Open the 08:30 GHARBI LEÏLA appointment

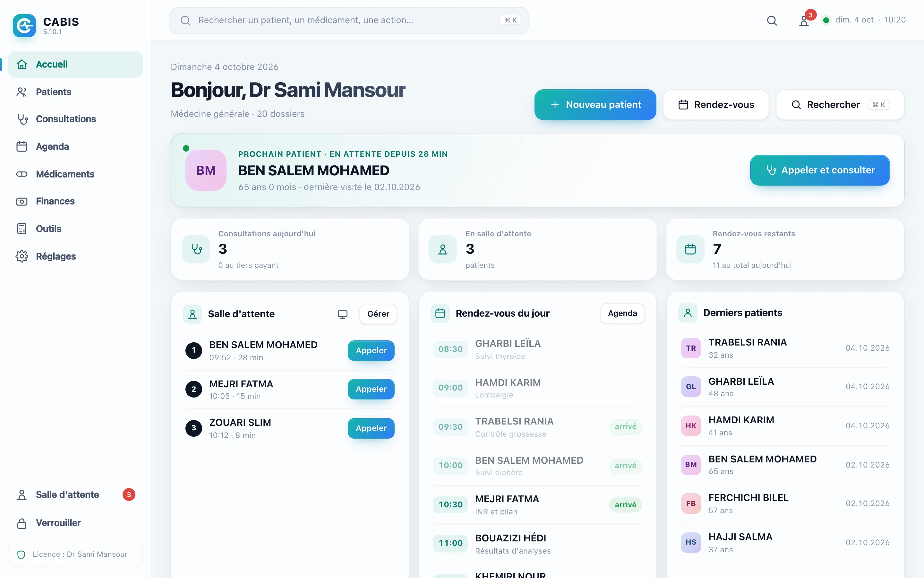[537, 349]
